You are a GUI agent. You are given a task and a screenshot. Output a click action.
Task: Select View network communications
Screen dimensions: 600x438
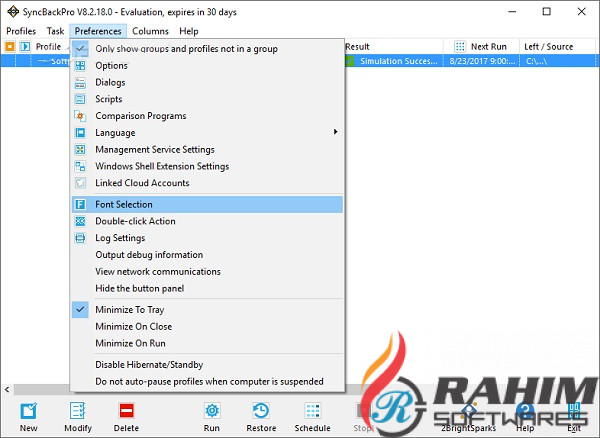(207, 272)
